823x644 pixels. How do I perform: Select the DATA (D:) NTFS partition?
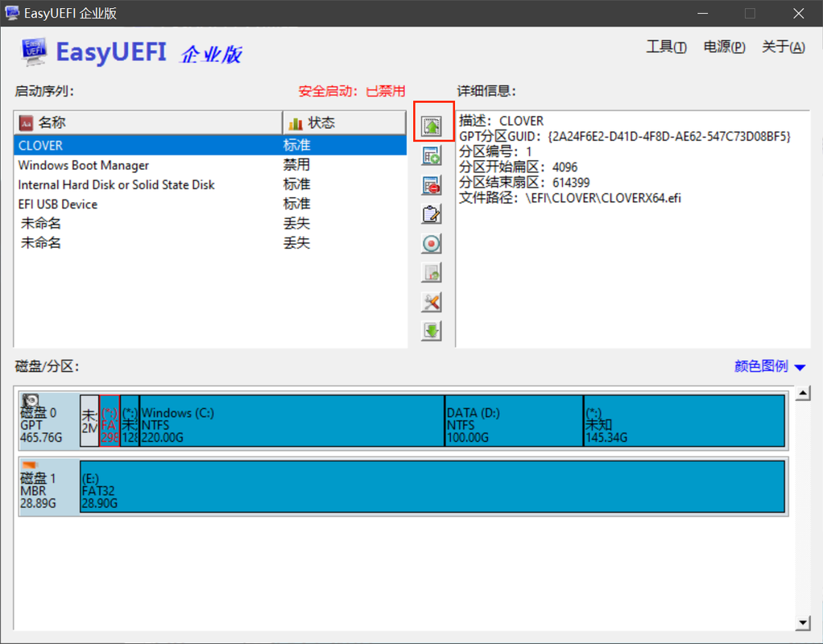pyautogui.click(x=514, y=421)
